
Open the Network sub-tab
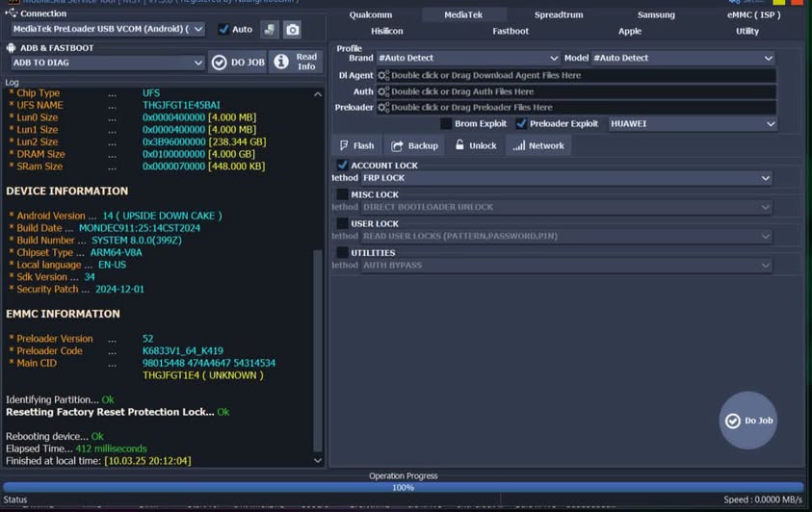[538, 146]
